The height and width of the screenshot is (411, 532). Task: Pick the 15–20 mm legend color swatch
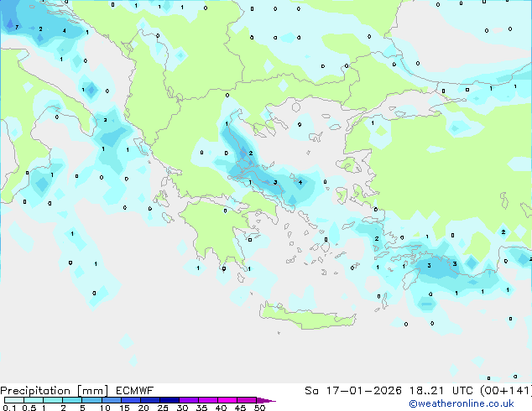pyautogui.click(x=131, y=400)
